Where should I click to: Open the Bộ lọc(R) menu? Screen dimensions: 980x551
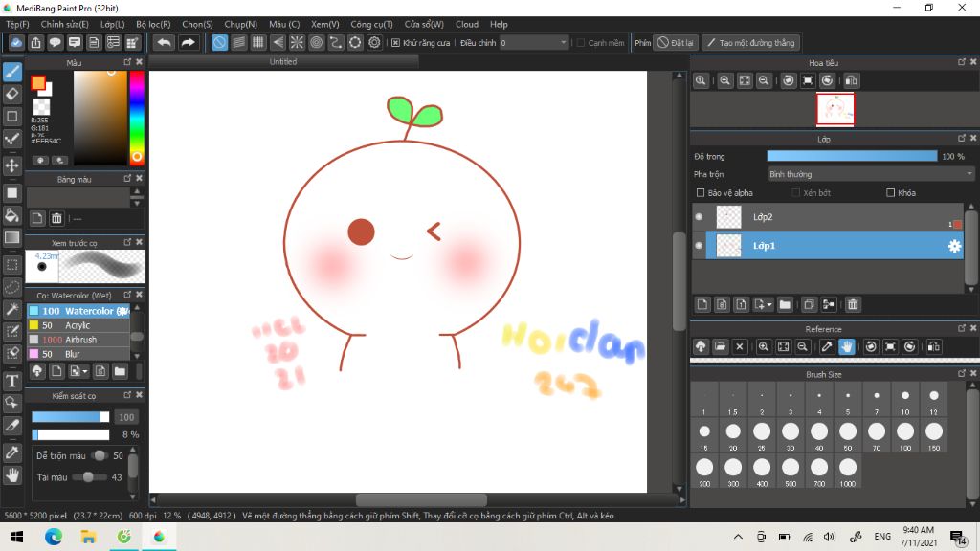click(x=153, y=24)
